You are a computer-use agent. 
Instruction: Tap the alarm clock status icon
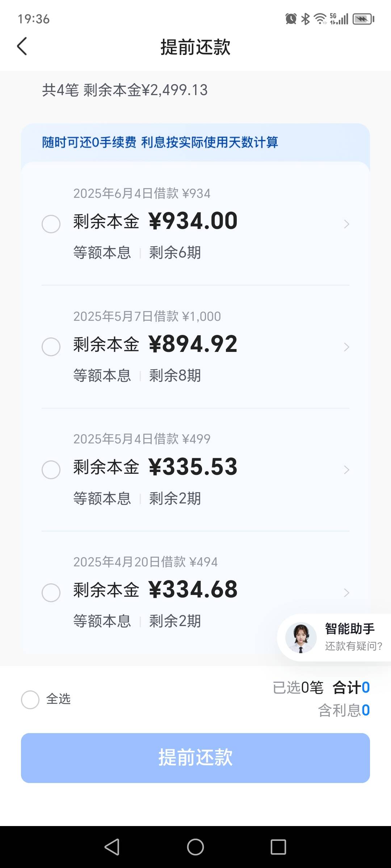point(291,19)
